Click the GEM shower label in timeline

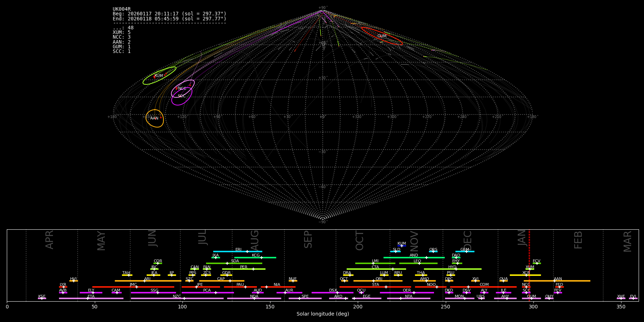coord(464,250)
